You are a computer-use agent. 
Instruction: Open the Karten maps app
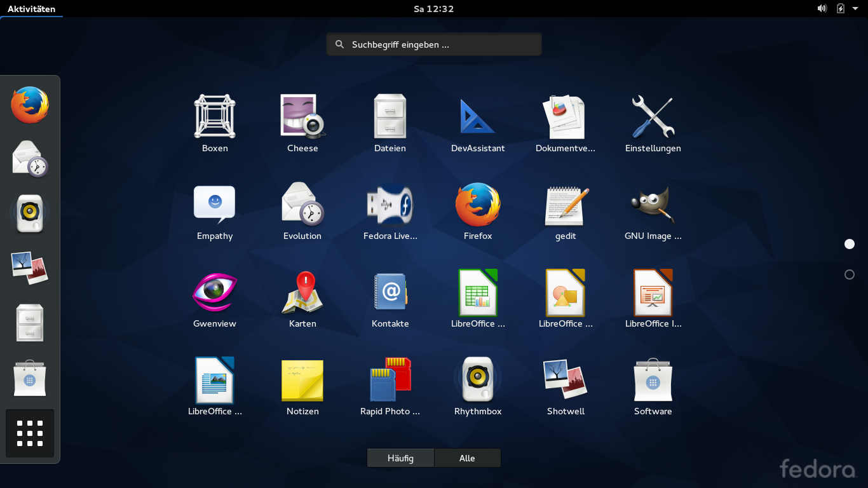(302, 292)
